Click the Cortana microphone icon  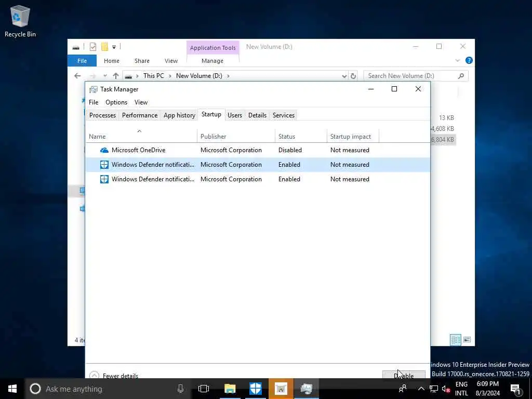click(x=180, y=389)
